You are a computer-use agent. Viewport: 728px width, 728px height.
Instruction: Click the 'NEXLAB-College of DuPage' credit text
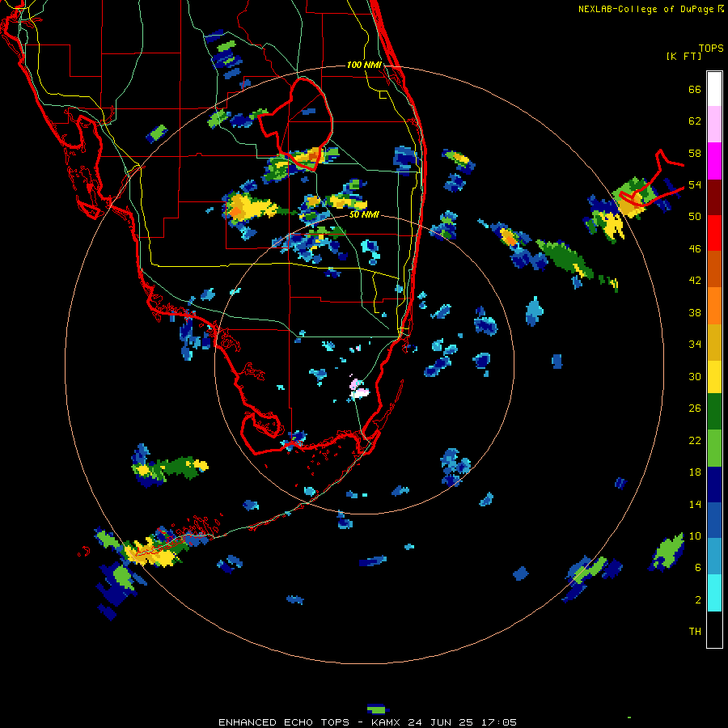(646, 9)
